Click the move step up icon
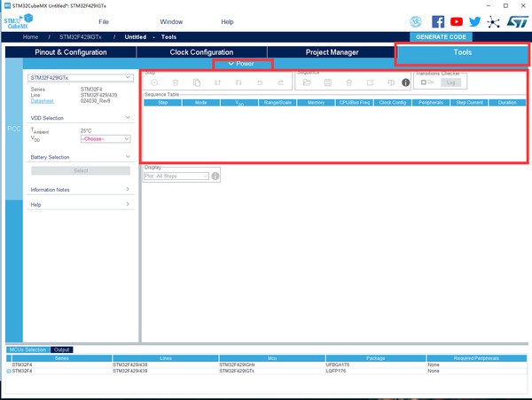Viewport: 532px width, 400px height. [x=217, y=82]
